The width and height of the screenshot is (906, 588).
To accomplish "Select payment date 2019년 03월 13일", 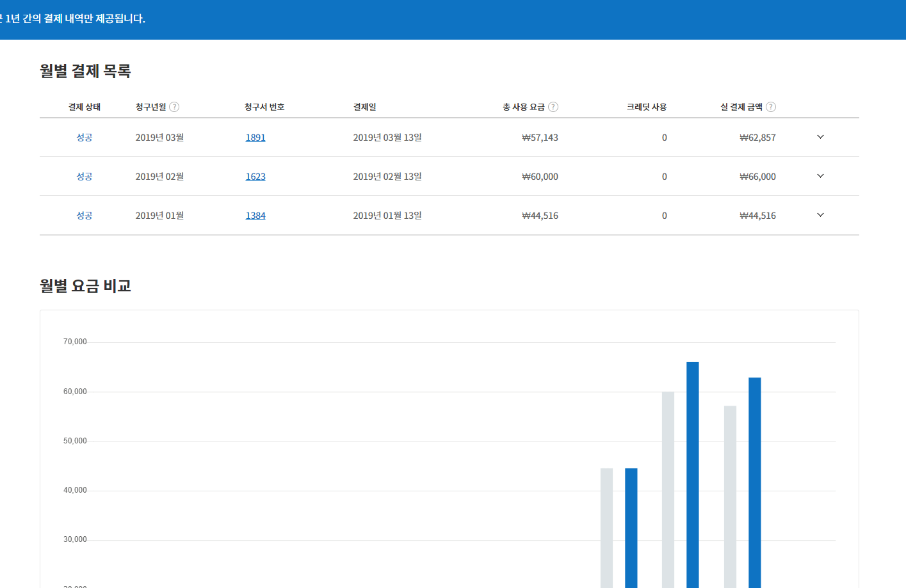I will click(387, 138).
